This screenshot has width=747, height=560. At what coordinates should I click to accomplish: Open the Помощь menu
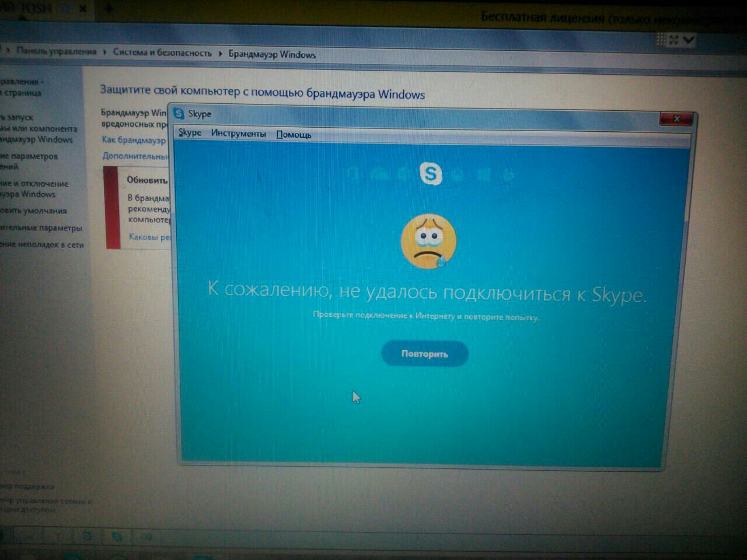tap(294, 135)
